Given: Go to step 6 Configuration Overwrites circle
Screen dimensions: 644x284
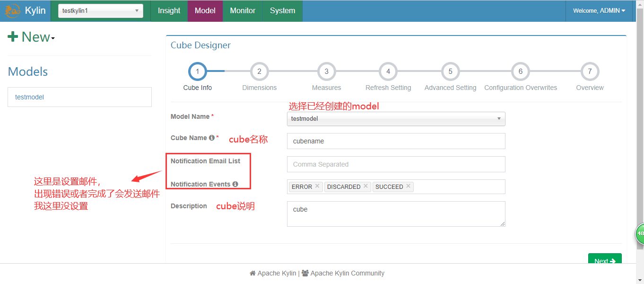Looking at the screenshot, I should (x=521, y=71).
